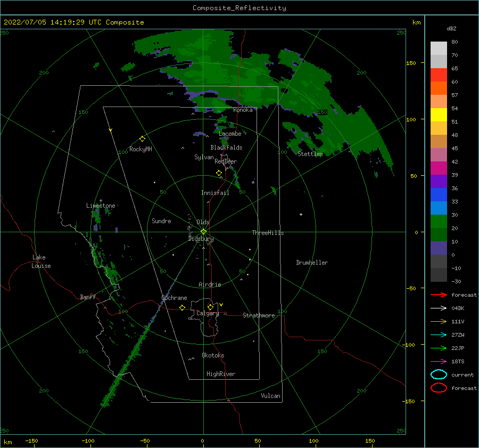Select the red 60 dBZ color swatch
Screen dimensions: 479x448
[439, 75]
